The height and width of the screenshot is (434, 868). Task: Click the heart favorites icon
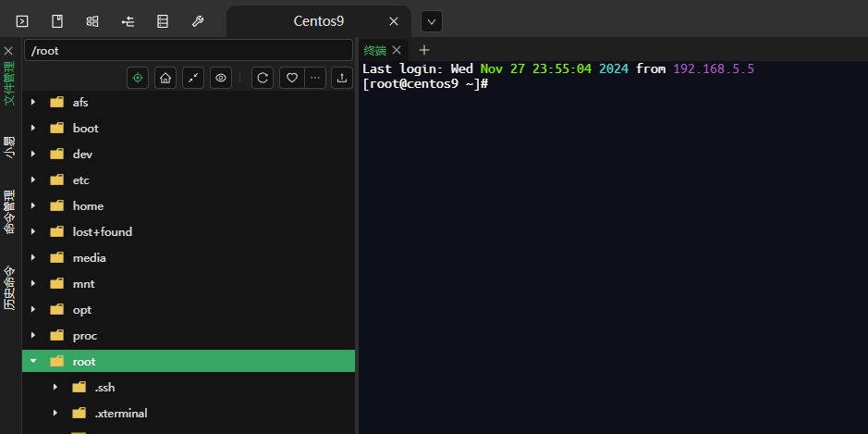coord(291,78)
